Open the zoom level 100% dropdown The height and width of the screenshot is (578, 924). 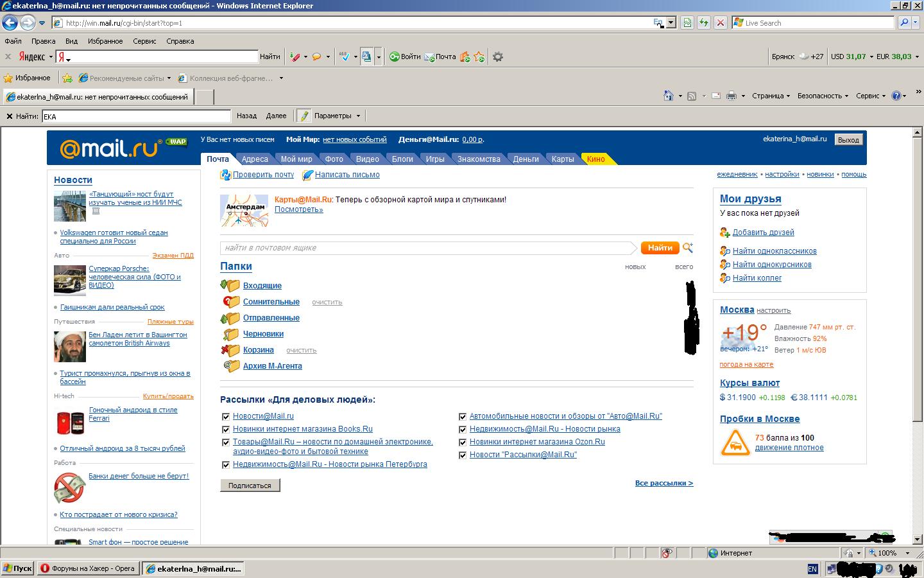coord(907,553)
